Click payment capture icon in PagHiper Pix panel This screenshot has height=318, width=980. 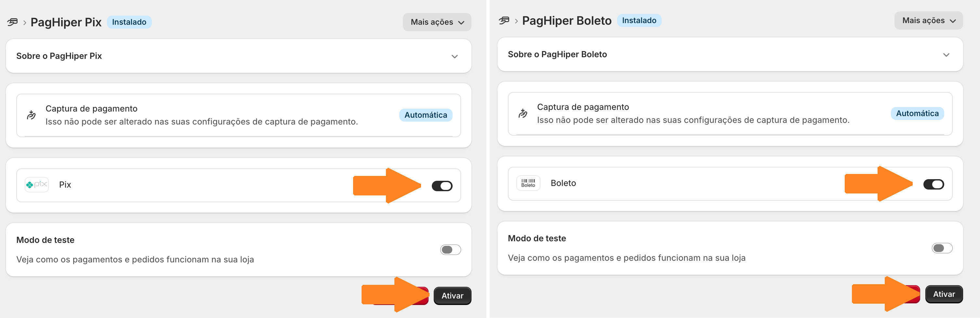pos(31,115)
